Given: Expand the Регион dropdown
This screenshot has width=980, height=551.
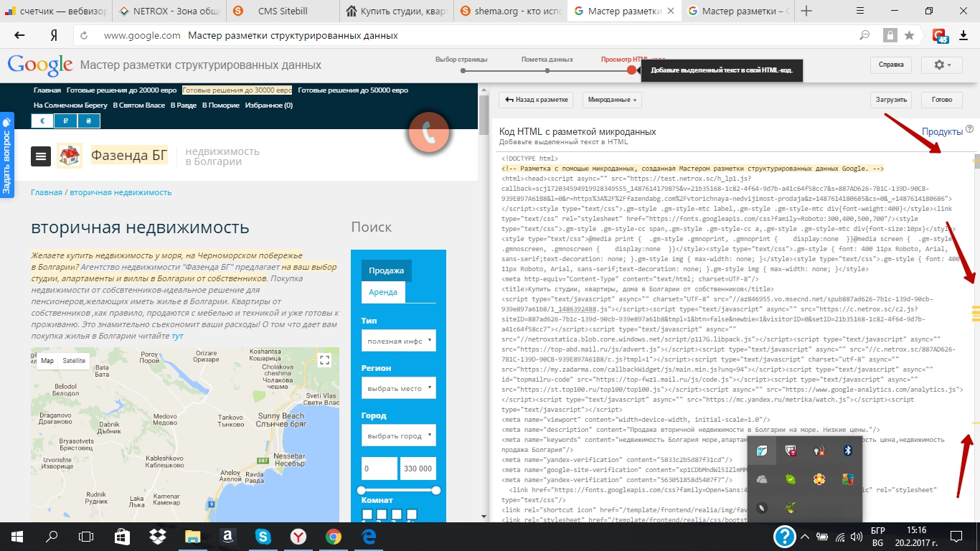Looking at the screenshot, I should click(x=399, y=388).
